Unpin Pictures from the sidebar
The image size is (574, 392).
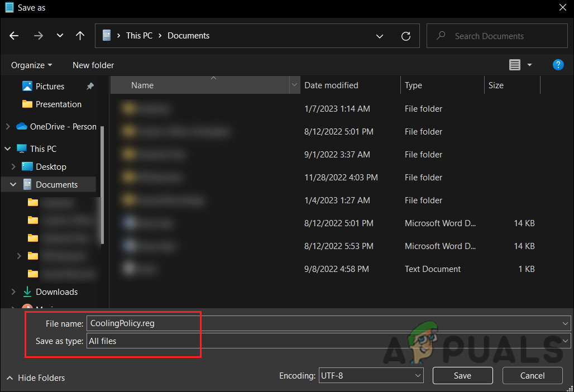tap(89, 86)
